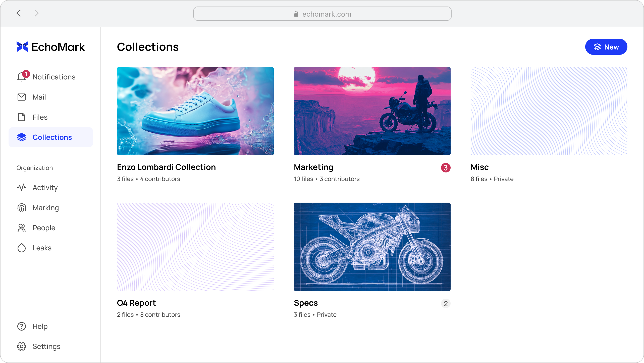Open the Enzo Lombardi sneaker thumbnail
This screenshot has width=644, height=363.
(x=195, y=111)
